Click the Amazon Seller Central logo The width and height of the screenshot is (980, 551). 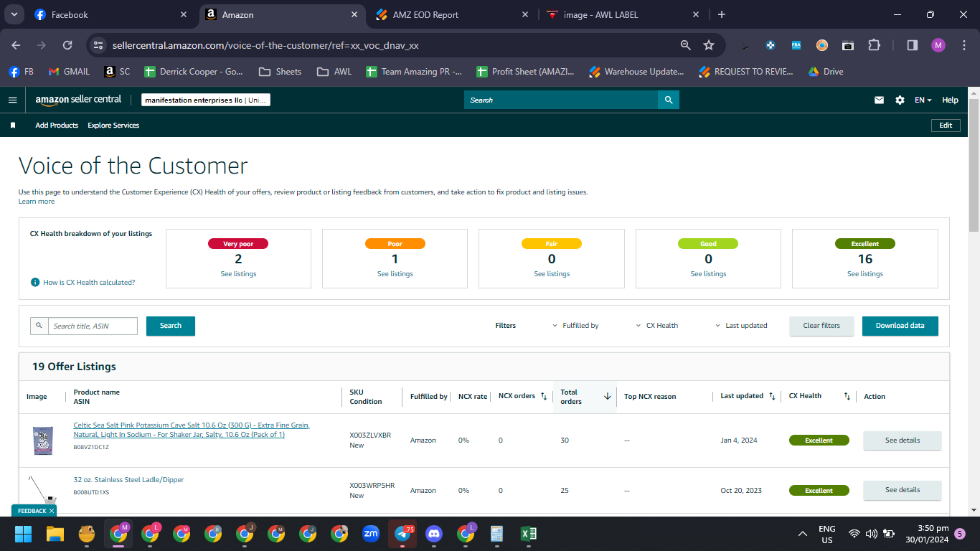click(78, 100)
